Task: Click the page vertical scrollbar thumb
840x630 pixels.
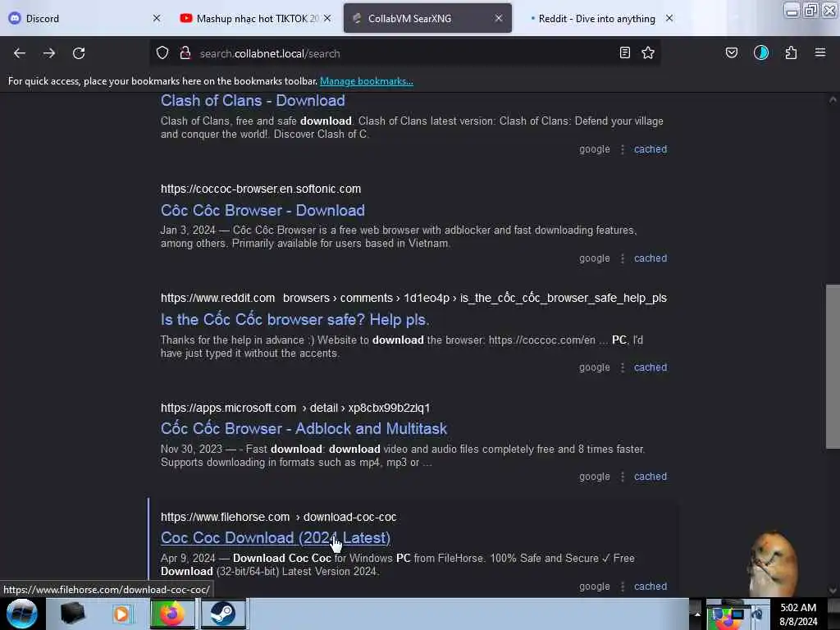Action: click(x=833, y=367)
